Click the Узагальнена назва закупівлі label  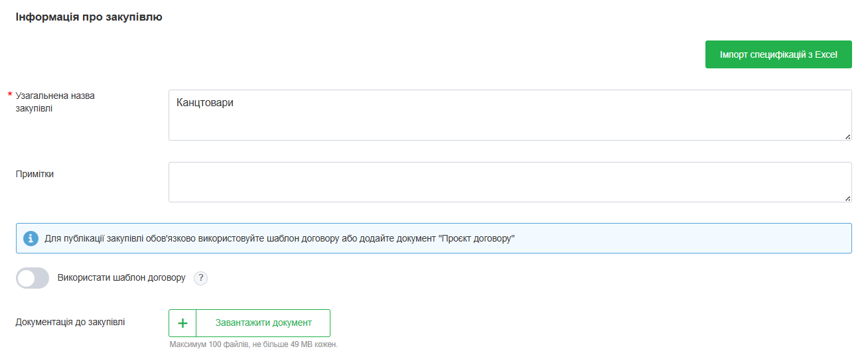tap(54, 102)
